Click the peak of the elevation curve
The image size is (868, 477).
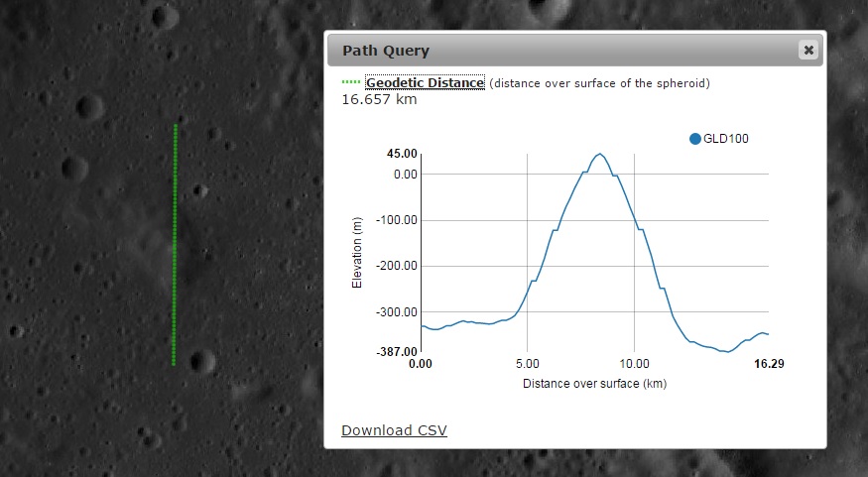[x=599, y=154]
